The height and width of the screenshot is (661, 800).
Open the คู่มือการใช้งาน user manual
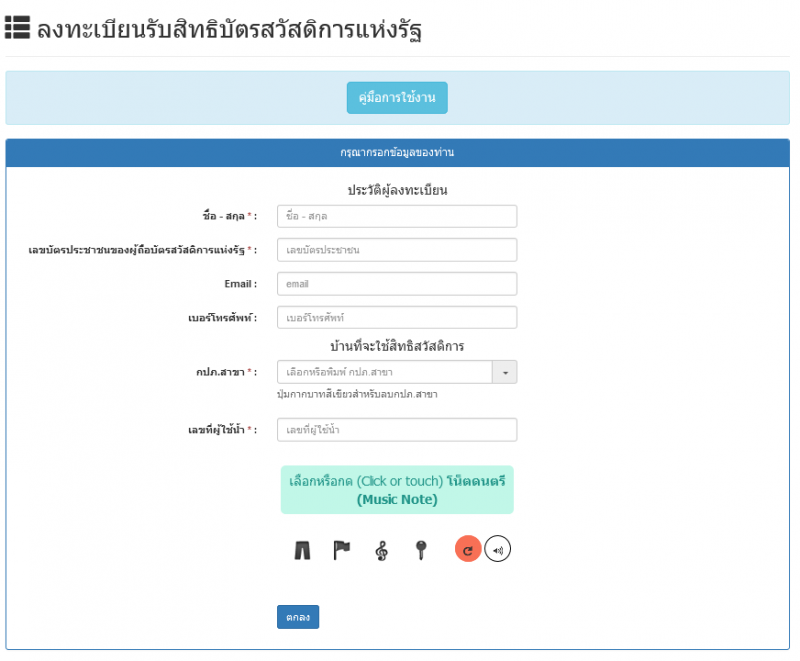[397, 98]
